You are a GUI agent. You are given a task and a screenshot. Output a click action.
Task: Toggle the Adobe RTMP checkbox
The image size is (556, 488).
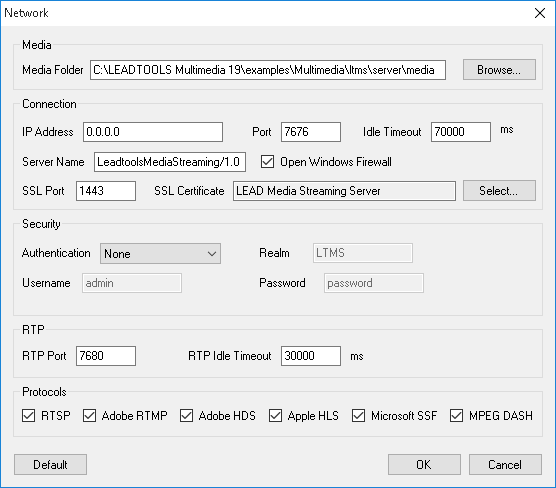point(89,415)
